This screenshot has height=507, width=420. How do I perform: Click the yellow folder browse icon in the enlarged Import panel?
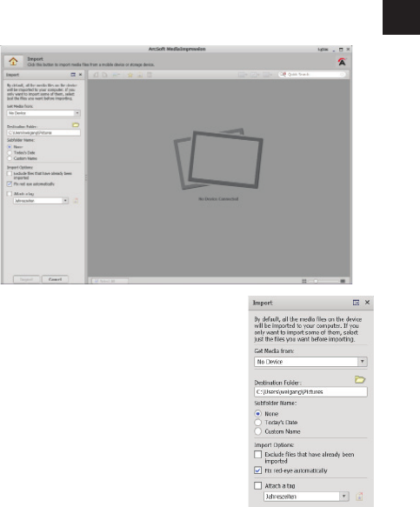tap(359, 380)
